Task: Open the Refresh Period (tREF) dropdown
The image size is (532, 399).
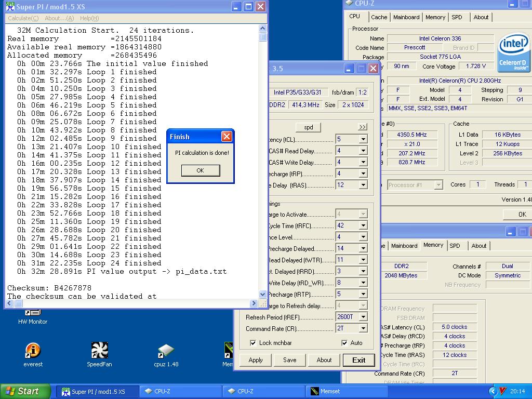Action: coord(363,317)
